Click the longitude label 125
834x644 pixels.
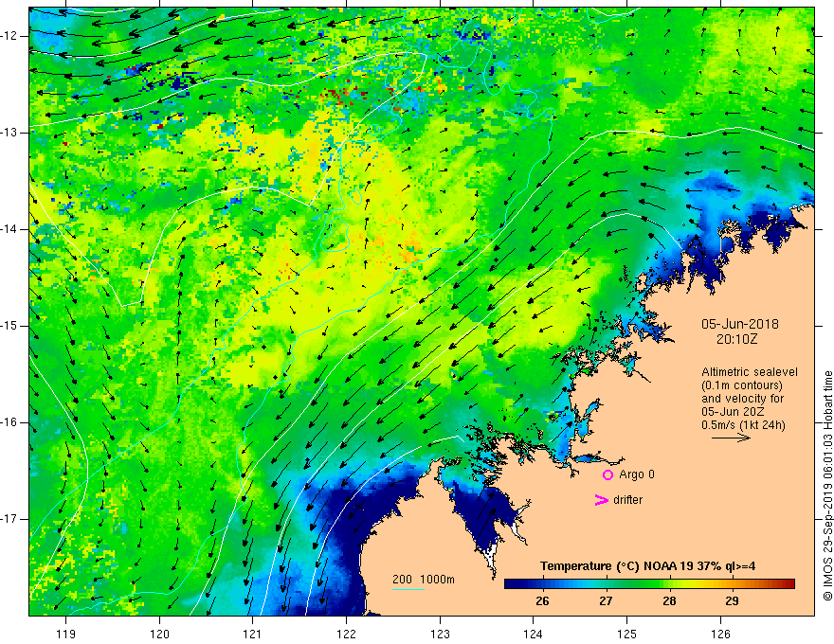pyautogui.click(x=626, y=634)
